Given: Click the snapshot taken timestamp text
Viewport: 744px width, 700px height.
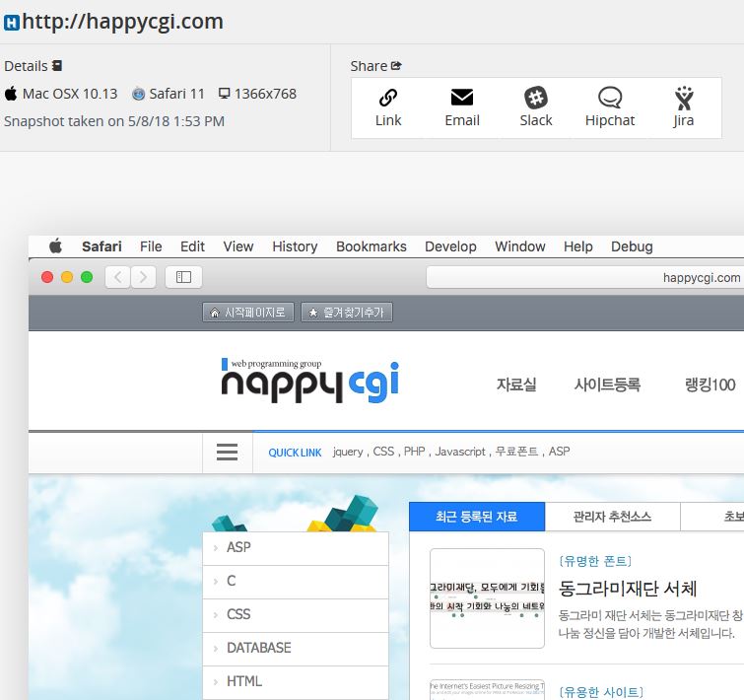Looking at the screenshot, I should pyautogui.click(x=114, y=121).
